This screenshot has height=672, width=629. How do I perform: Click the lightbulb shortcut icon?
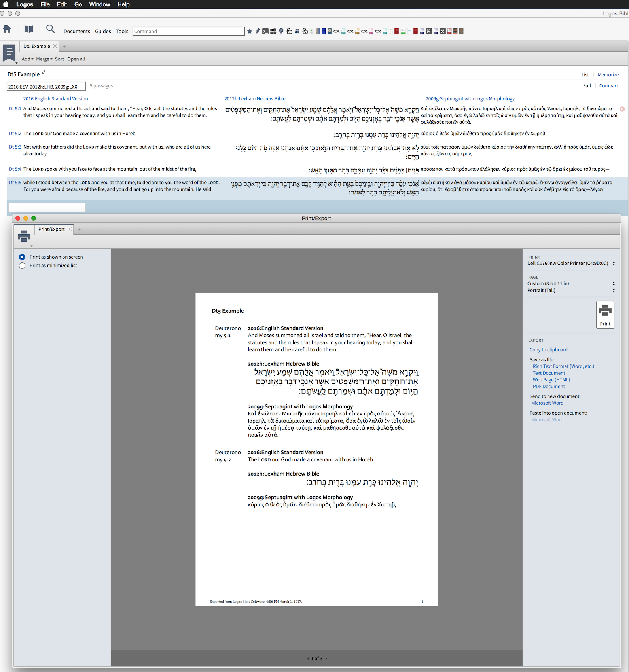coord(281,31)
